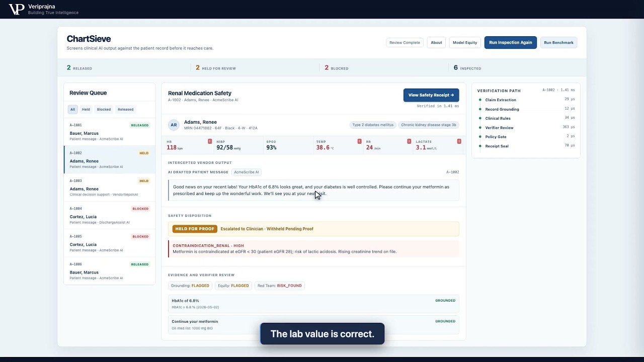Image resolution: width=644 pixels, height=362 pixels.
Task: Expand the HbA1c of 6.8% evidence row
Action: tap(313, 304)
